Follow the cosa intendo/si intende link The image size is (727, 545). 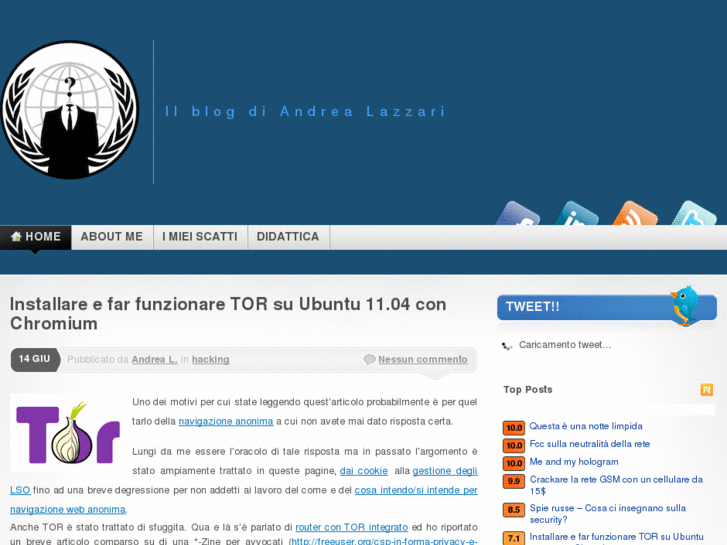416,490
